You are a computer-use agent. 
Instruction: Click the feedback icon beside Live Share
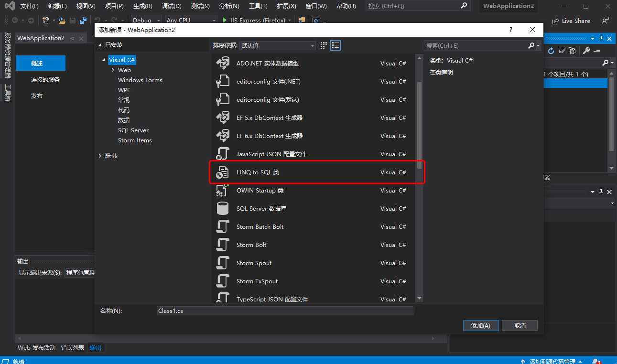pyautogui.click(x=606, y=21)
